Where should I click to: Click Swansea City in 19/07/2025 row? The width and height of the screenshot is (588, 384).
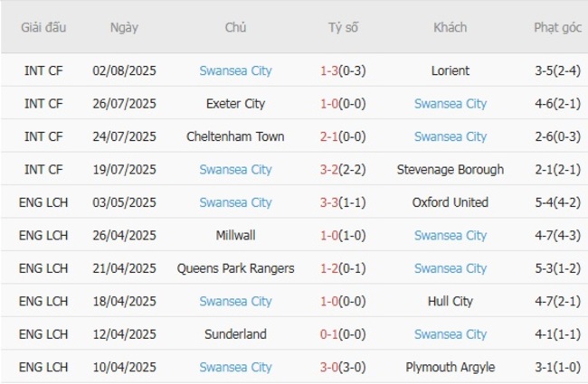[235, 169]
